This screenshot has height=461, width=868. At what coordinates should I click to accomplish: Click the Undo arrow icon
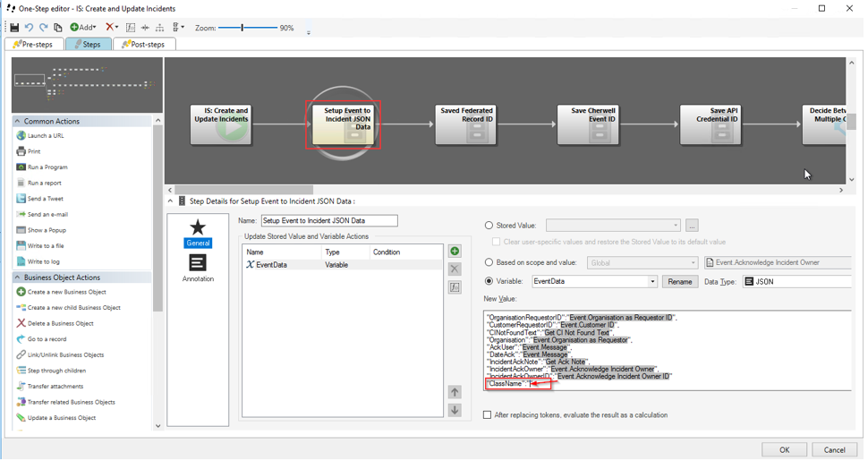pos(29,28)
